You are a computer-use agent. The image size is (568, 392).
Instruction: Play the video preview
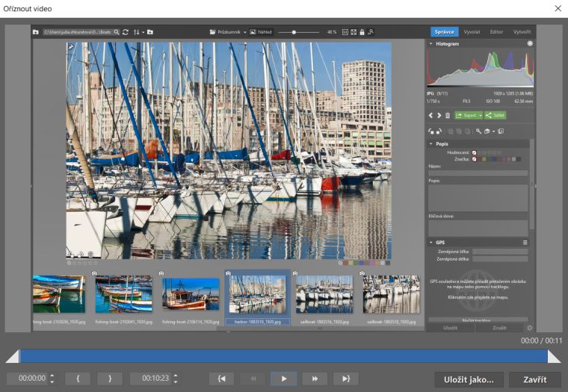click(283, 379)
